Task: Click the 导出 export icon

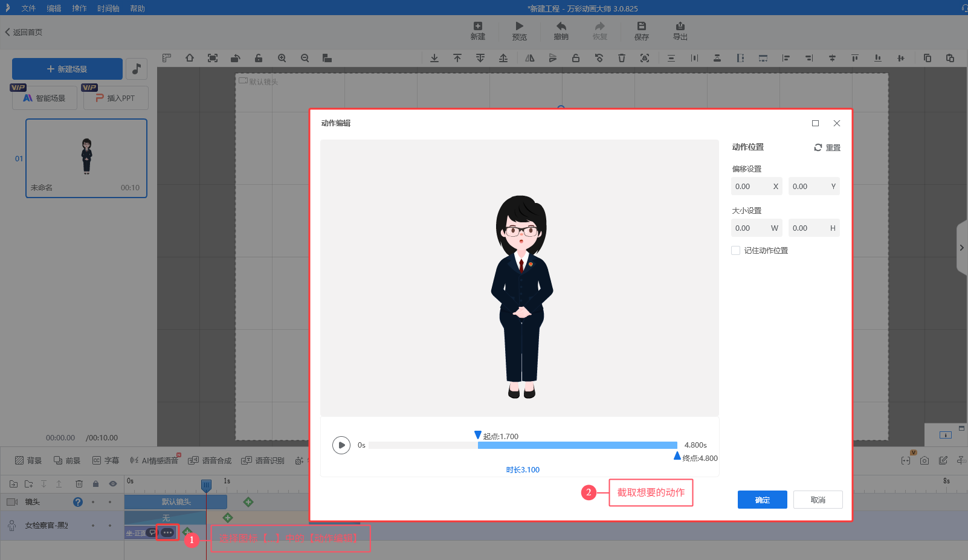Action: click(680, 26)
